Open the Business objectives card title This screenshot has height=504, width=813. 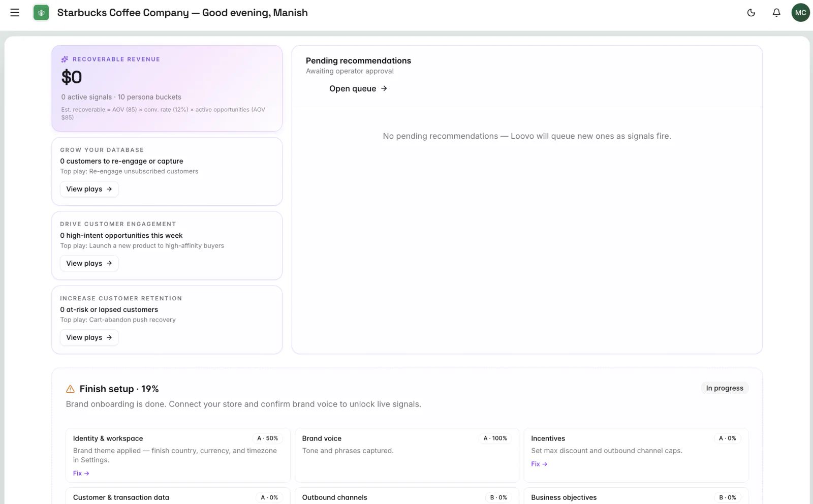click(x=564, y=497)
